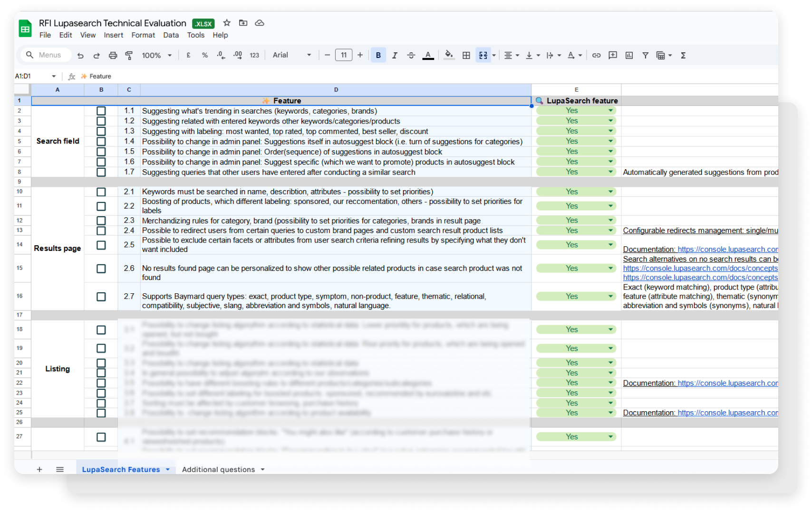812x512 pixels.
Task: Print the spreadsheet with printer icon
Action: [x=113, y=56]
